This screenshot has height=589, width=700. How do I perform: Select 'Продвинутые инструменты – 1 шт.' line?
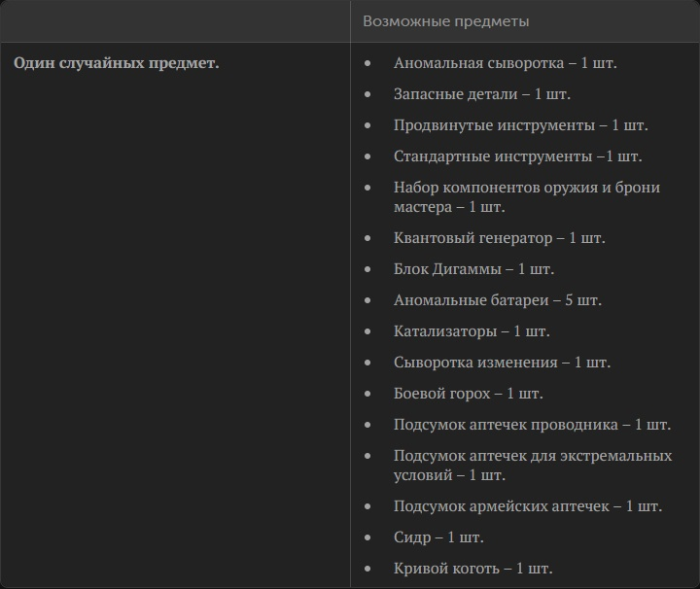tap(520, 125)
